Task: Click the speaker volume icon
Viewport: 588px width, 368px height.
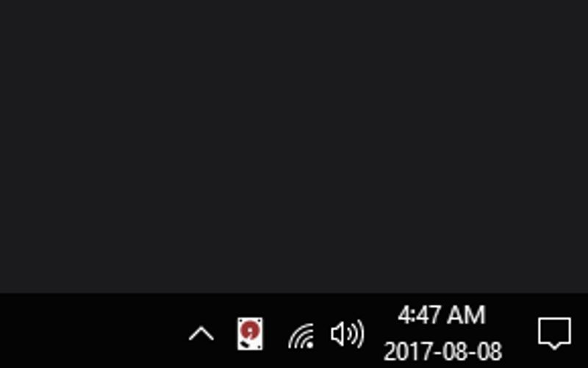Action: [x=348, y=333]
